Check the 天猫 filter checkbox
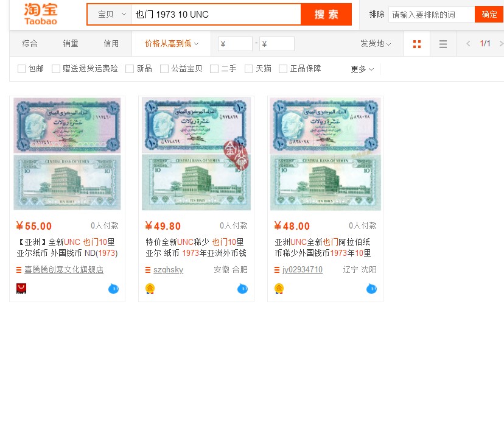This screenshot has width=504, height=432. [249, 69]
